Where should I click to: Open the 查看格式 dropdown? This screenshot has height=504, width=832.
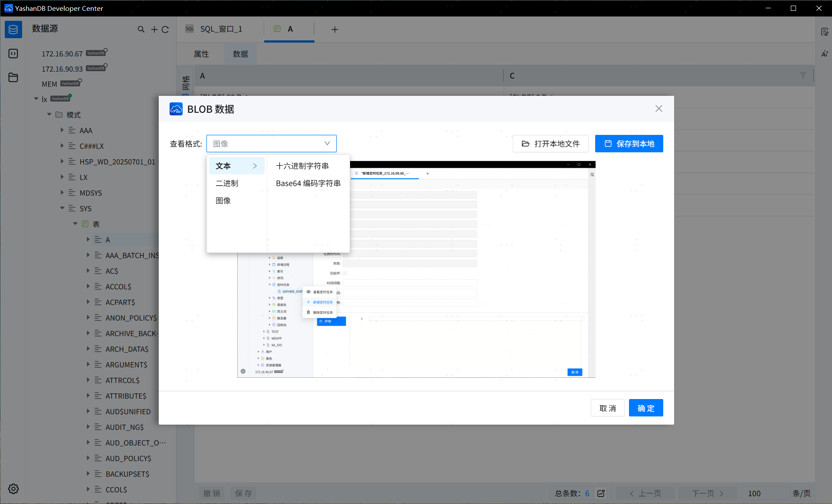coord(272,143)
